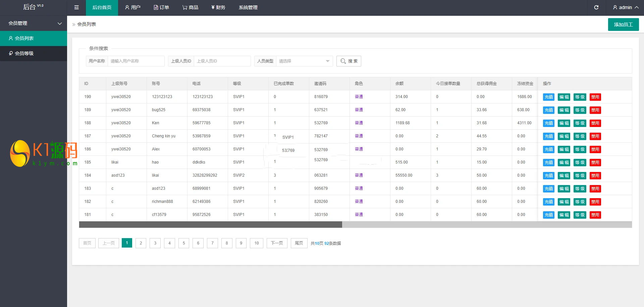
Task: Expand the admin account dropdown
Action: tap(625, 7)
